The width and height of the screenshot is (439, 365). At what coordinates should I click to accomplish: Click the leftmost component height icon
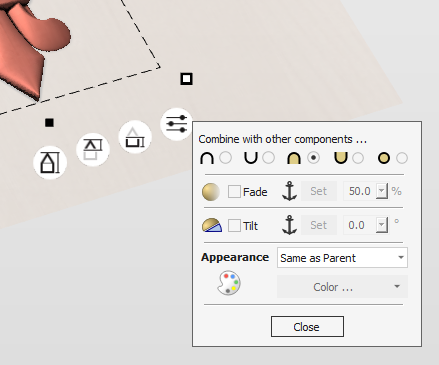[50, 163]
